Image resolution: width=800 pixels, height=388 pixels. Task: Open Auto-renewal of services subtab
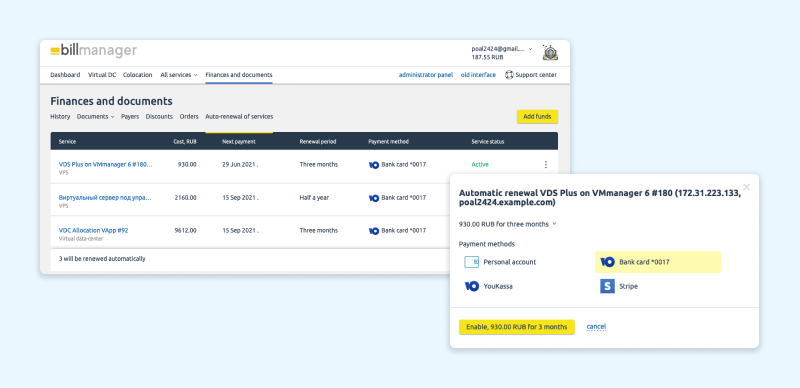[x=239, y=116]
